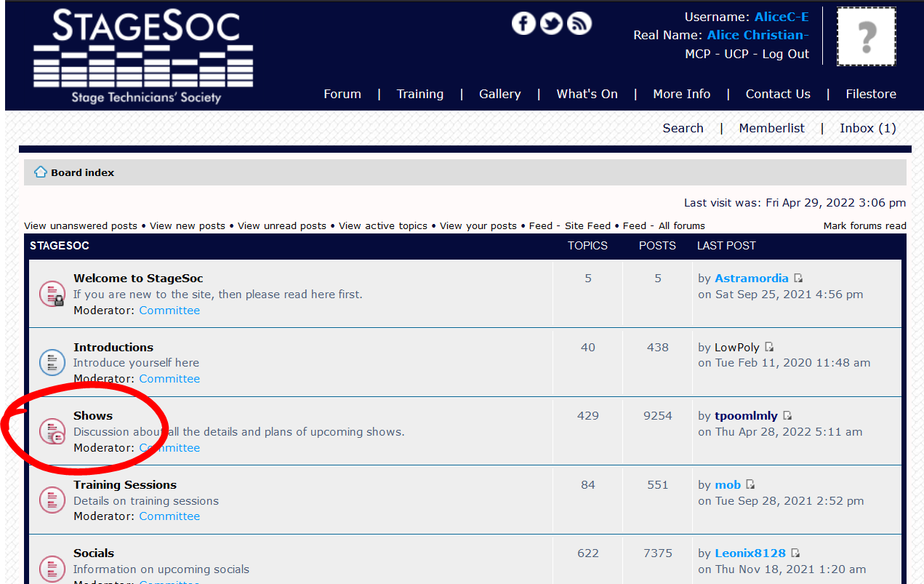
Task: Click the Log Out link
Action: coord(785,54)
